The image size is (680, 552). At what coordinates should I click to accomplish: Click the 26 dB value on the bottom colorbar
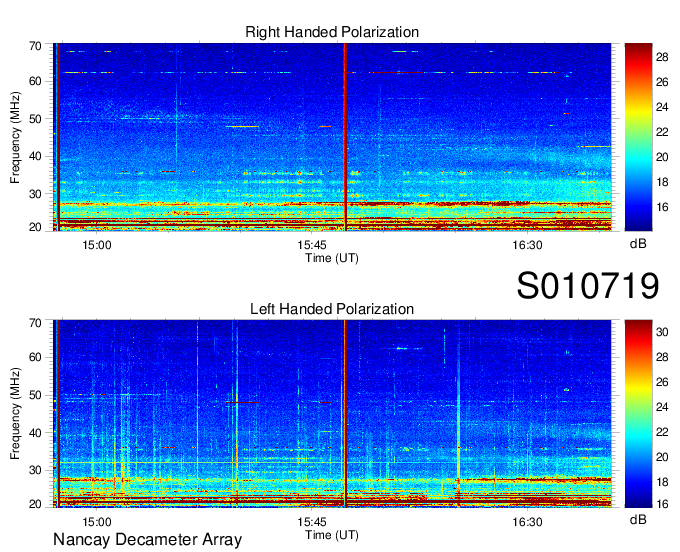tap(662, 382)
